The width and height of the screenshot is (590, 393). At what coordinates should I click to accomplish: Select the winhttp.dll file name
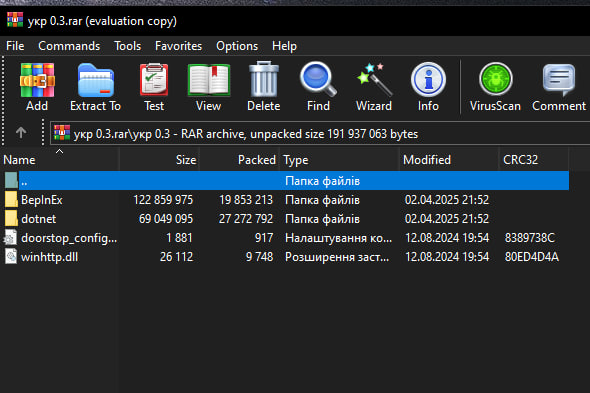tap(50, 257)
